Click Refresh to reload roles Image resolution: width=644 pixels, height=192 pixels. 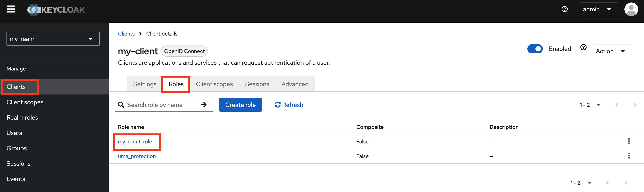[289, 105]
